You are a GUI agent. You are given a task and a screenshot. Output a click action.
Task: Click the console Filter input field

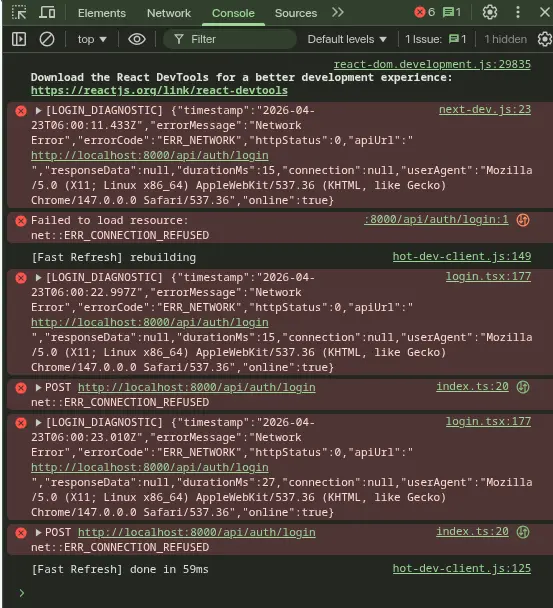[230, 39]
